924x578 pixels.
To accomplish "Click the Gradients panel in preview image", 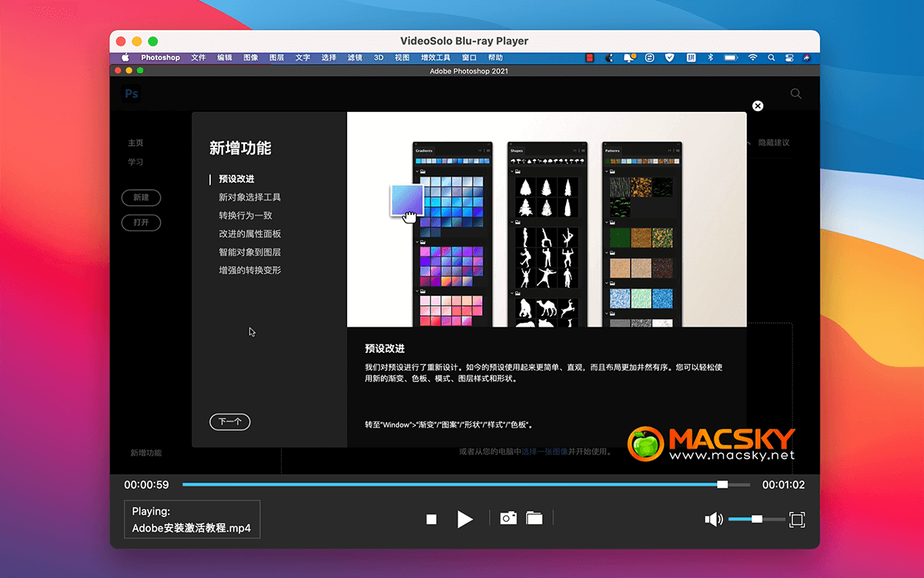I will tap(453, 234).
